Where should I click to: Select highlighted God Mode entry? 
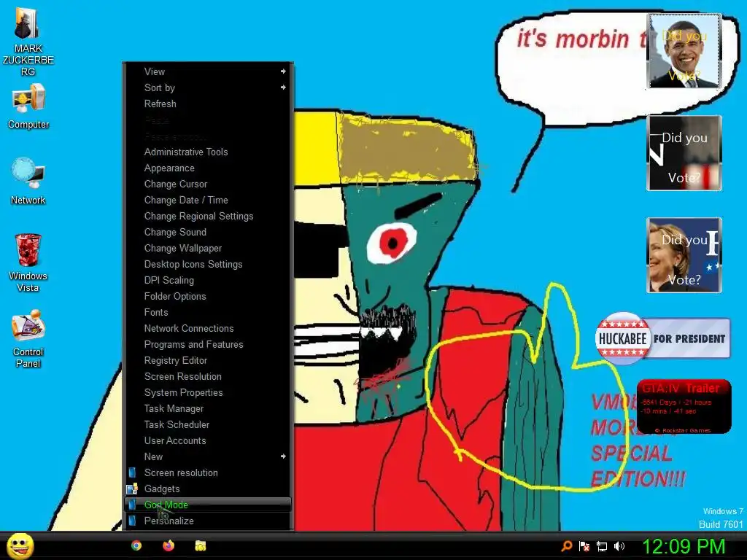[x=207, y=505]
